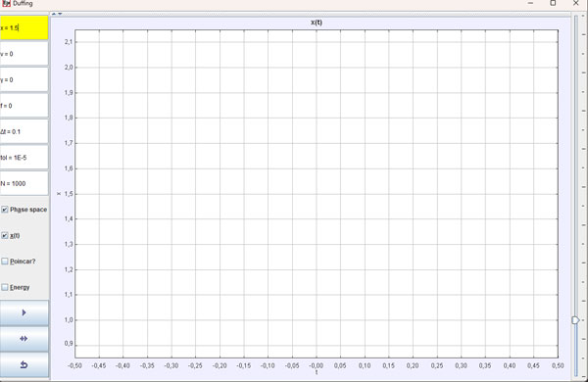
Task: Click the Duffing app icon in title bar
Action: (7, 3)
